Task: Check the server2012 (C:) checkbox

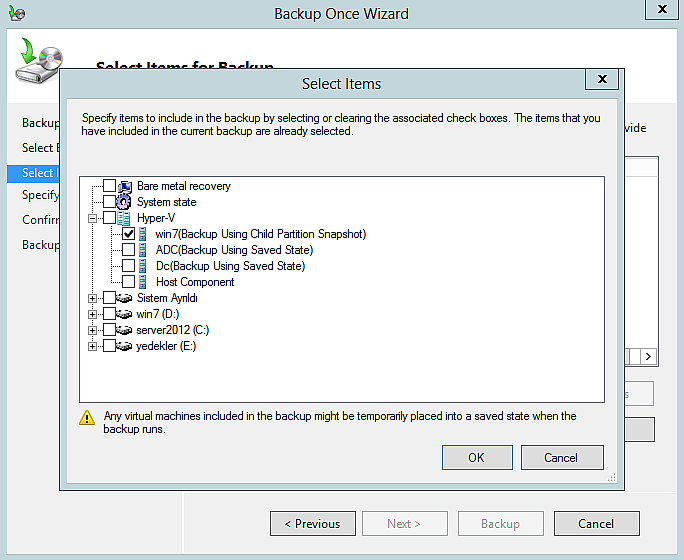Action: (x=109, y=330)
